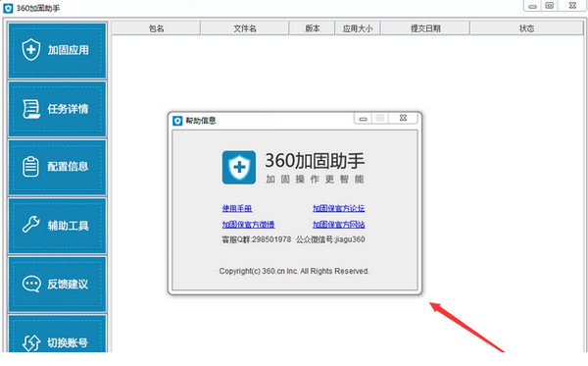588x366 pixels.
Task: Click the 帮助信息 dialog title icon
Action: pos(177,121)
